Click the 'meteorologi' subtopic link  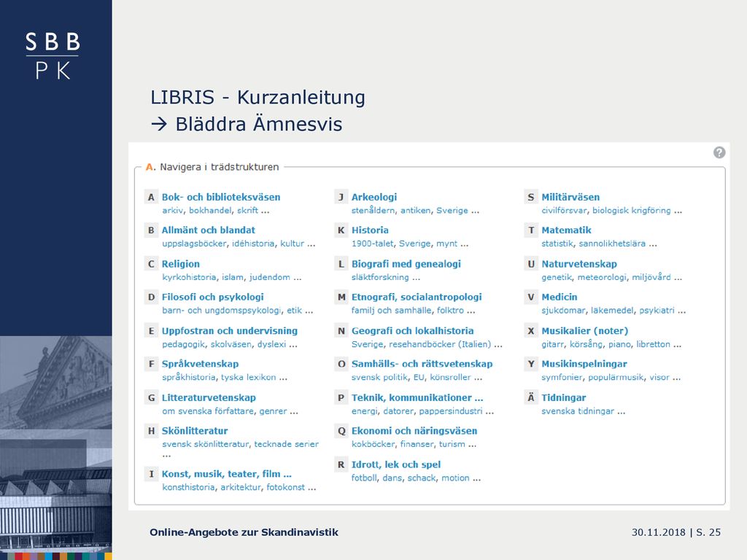602,277
